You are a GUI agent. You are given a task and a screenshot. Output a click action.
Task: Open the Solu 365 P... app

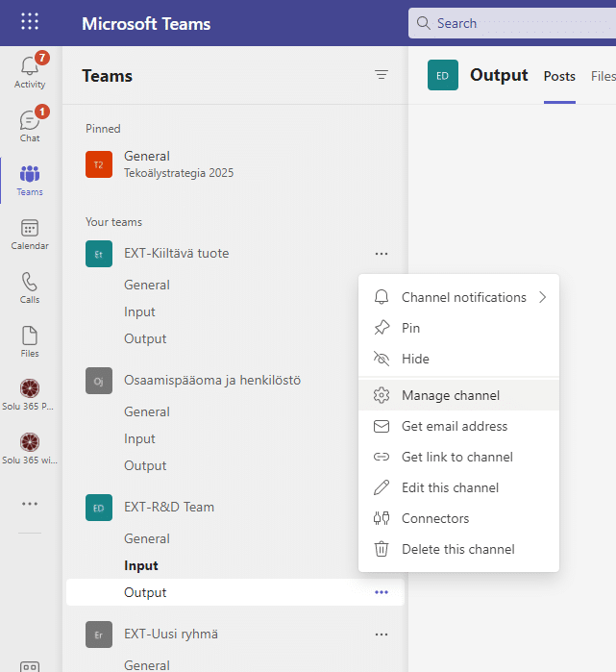(30, 395)
